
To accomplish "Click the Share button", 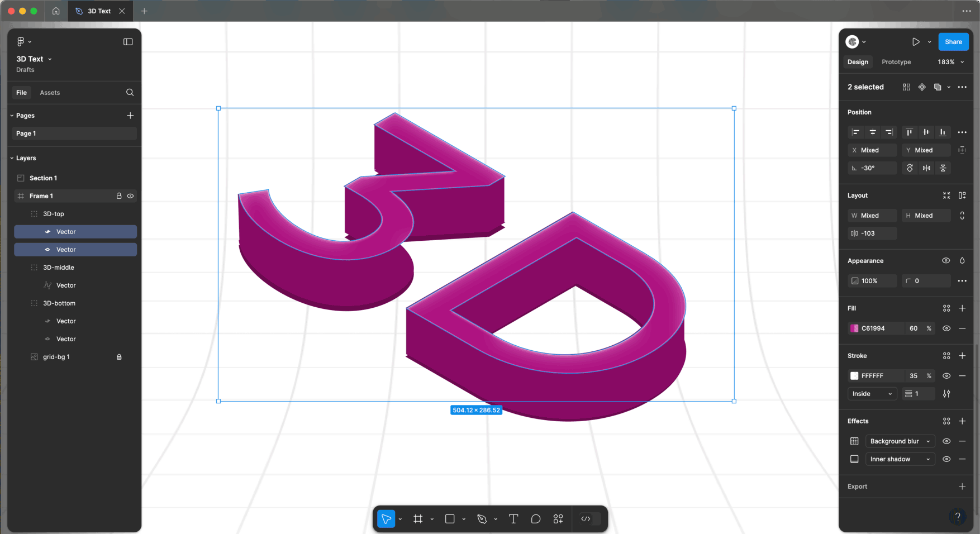I will pos(953,42).
